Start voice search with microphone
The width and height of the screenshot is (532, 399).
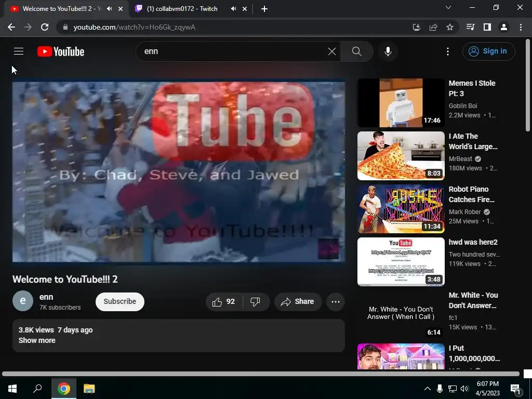coord(388,51)
